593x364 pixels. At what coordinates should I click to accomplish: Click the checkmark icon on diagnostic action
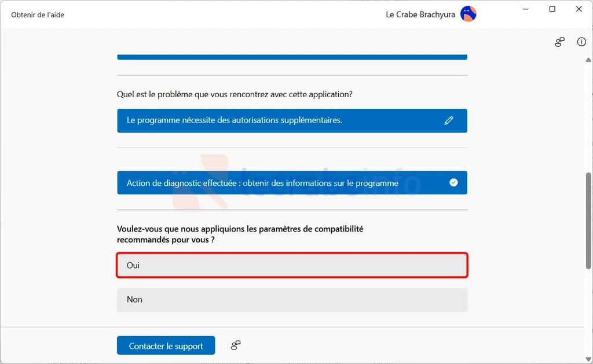(453, 182)
